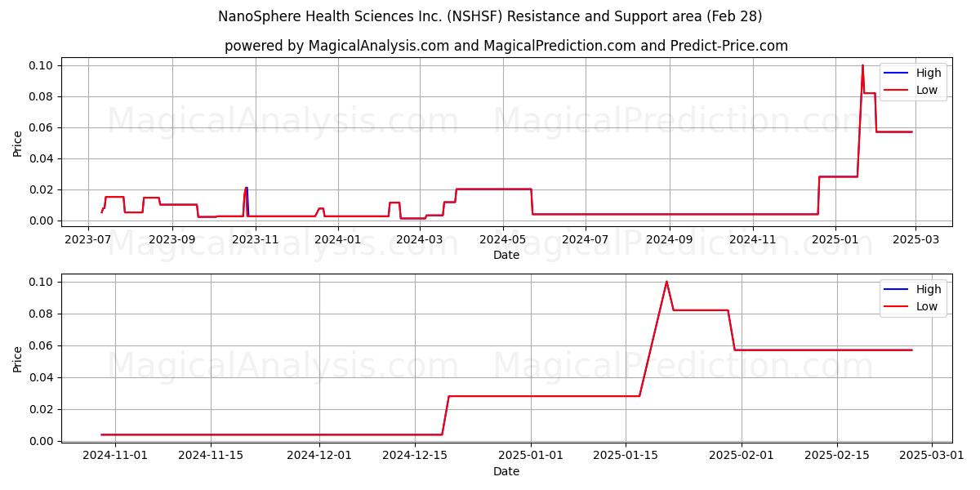This screenshot has height=490, width=980.
Task: Click the 2025-03-01 tick label
Action: (932, 456)
